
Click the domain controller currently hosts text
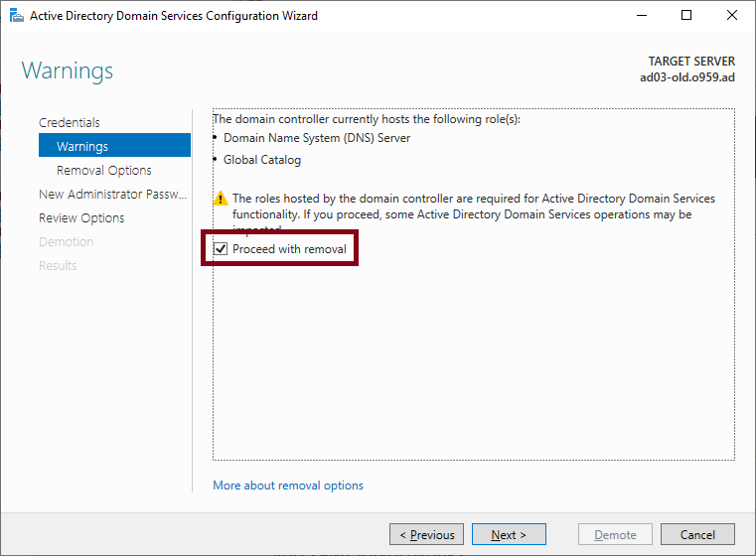click(x=367, y=119)
